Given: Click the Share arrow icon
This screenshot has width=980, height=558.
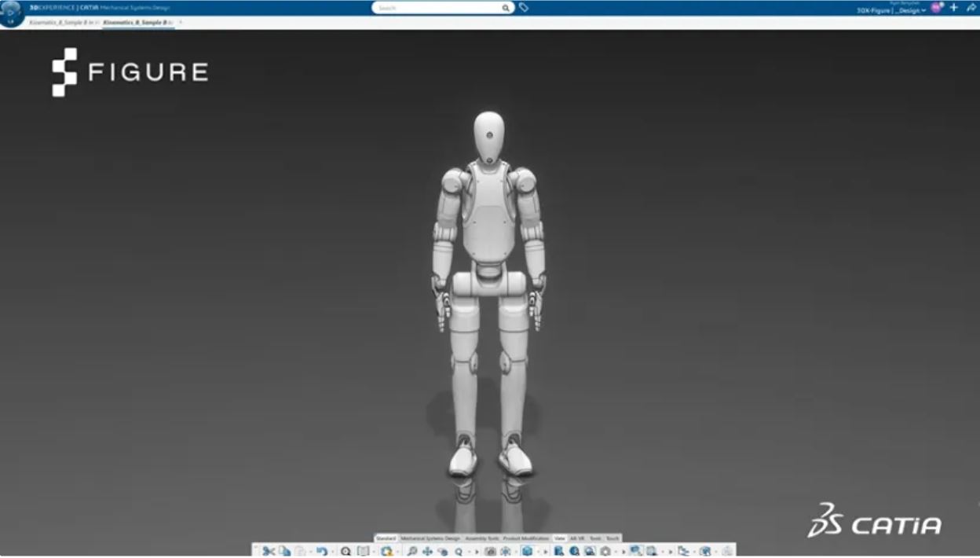Looking at the screenshot, I should point(971,8).
